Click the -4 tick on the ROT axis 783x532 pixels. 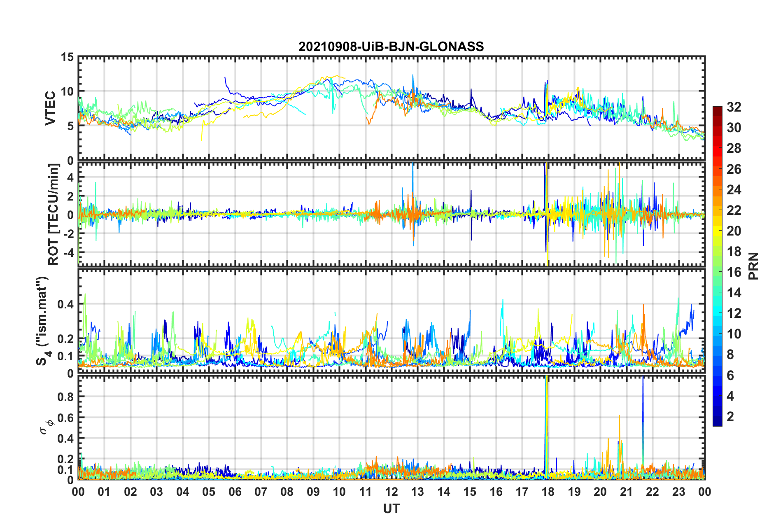pos(70,252)
